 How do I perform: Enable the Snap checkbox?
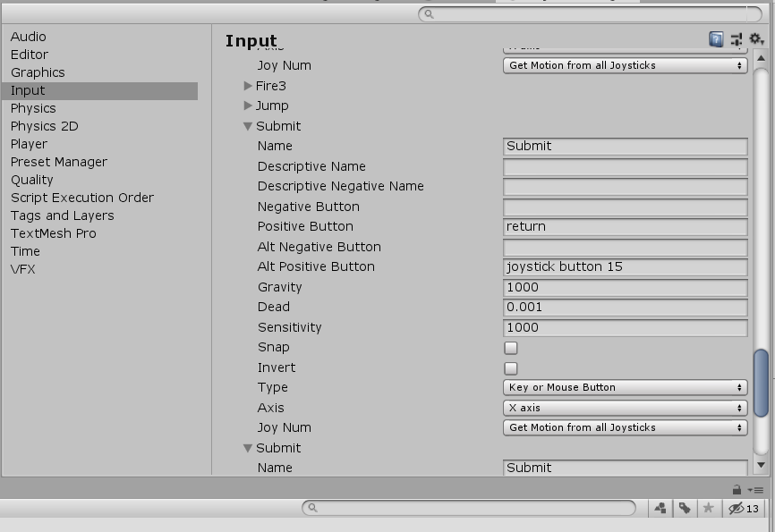[511, 348]
